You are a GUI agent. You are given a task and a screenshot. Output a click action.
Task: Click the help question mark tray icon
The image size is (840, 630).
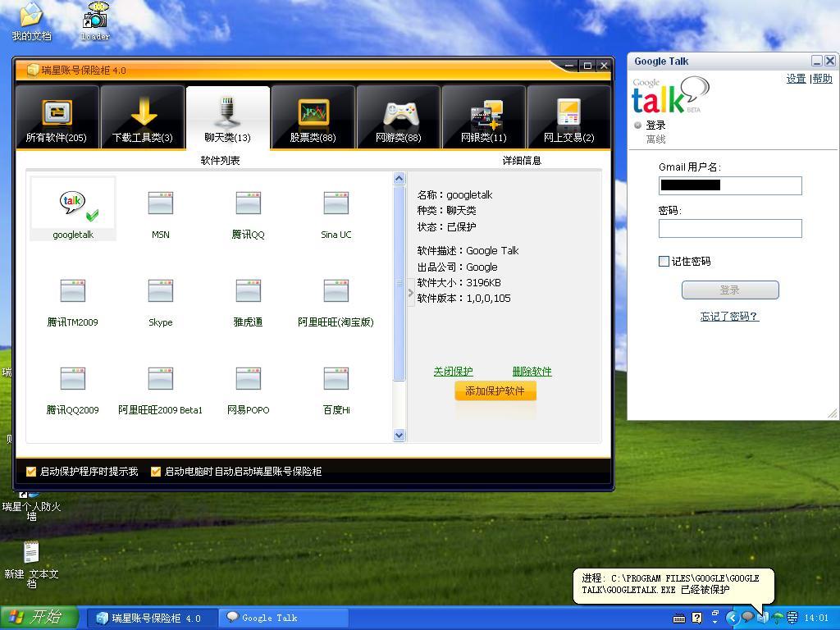(696, 619)
